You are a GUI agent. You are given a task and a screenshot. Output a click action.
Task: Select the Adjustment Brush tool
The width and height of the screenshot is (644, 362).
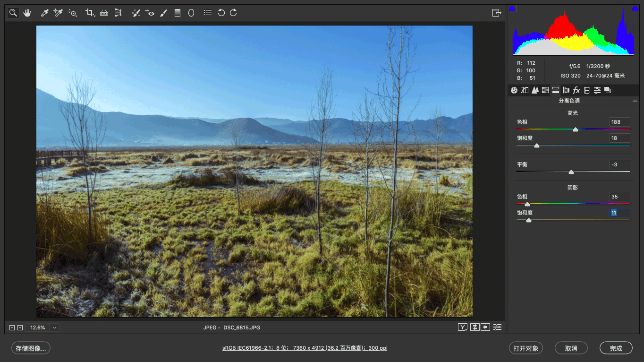(x=163, y=13)
